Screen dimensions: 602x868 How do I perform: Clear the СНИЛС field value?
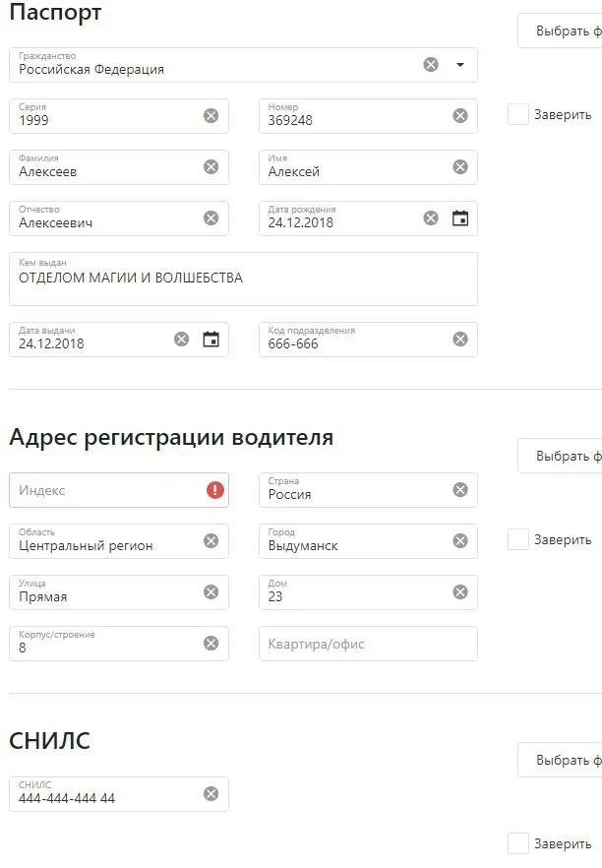tap(211, 794)
